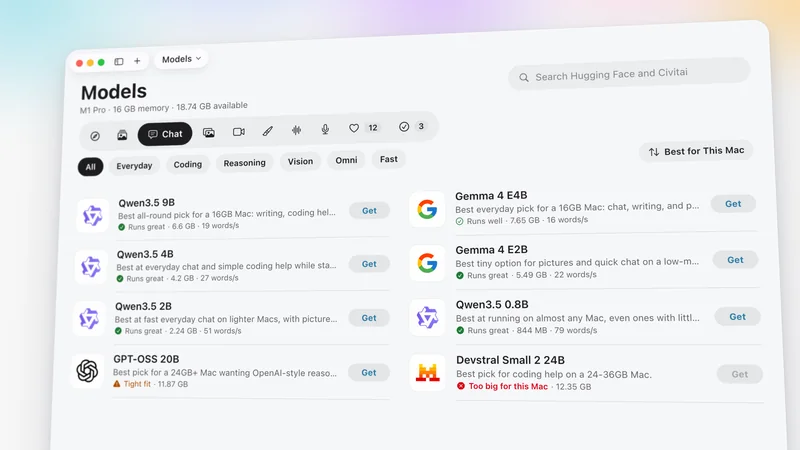Open the Devstral Small 2 24B title
Viewport: 800px width, 450px height.
coord(510,360)
